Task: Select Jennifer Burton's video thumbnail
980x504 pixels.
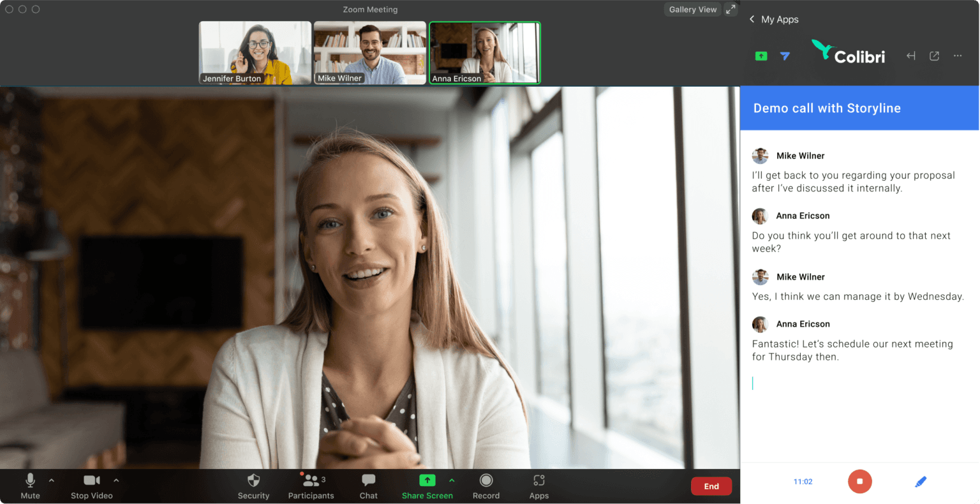Action: click(255, 53)
